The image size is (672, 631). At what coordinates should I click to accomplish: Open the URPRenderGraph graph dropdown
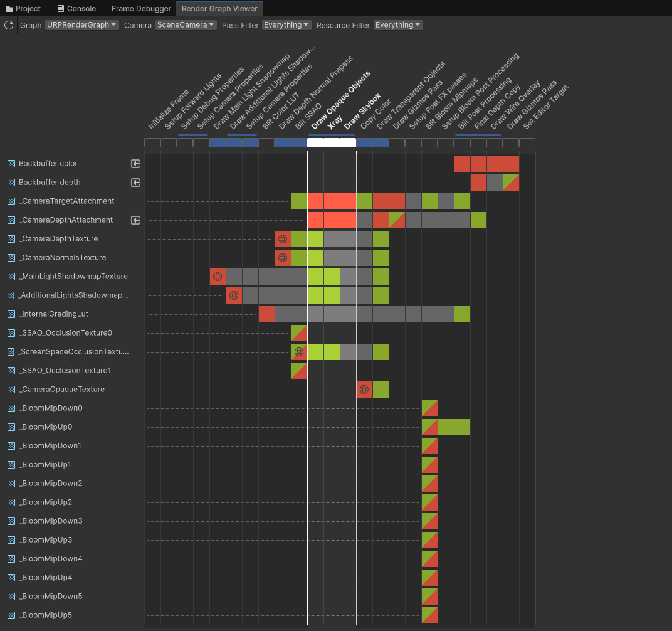(81, 25)
